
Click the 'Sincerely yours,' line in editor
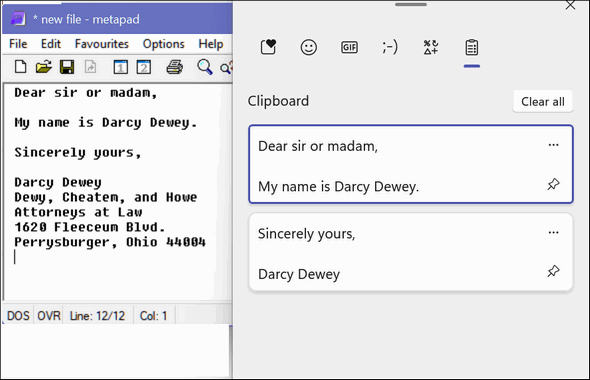pos(78,152)
